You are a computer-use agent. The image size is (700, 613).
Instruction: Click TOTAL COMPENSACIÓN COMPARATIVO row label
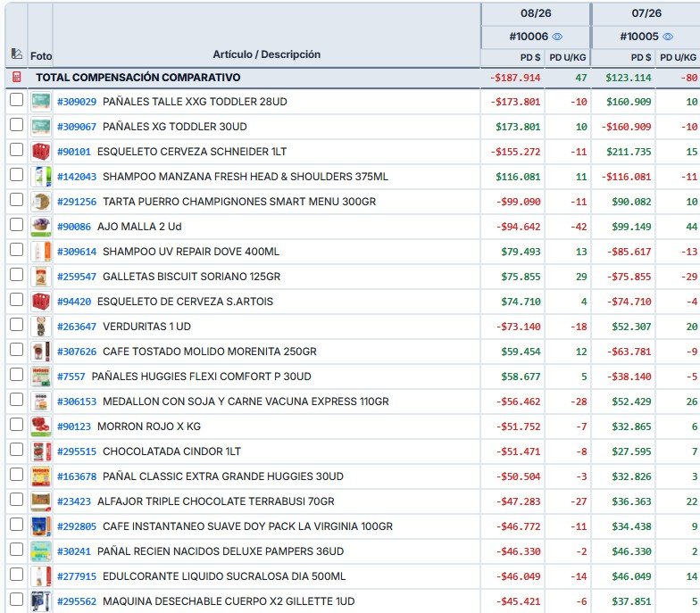(x=138, y=77)
